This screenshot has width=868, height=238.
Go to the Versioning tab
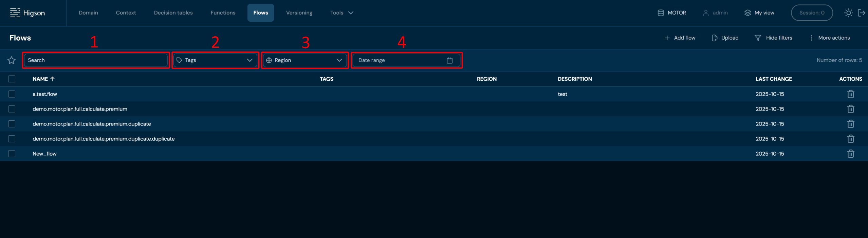pos(299,13)
